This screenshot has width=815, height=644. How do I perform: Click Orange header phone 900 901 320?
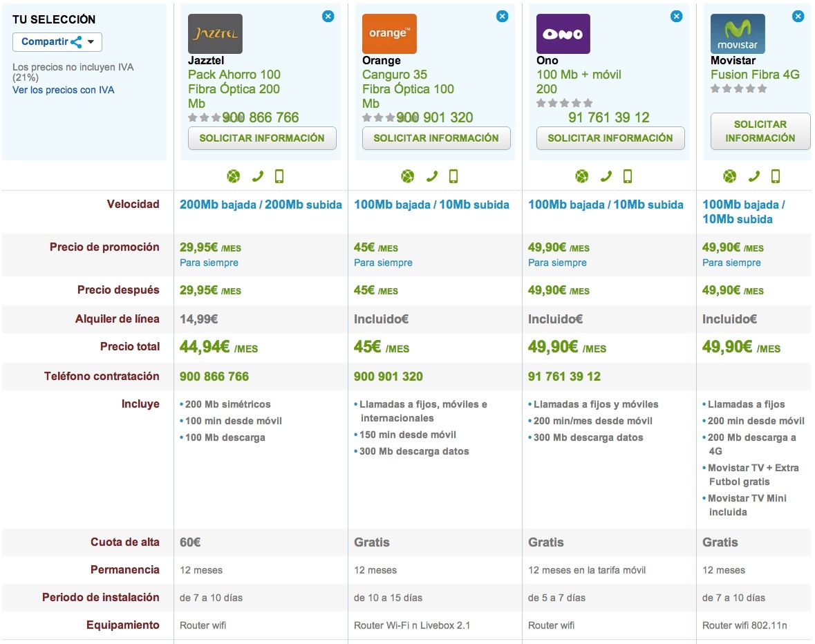[x=435, y=117]
